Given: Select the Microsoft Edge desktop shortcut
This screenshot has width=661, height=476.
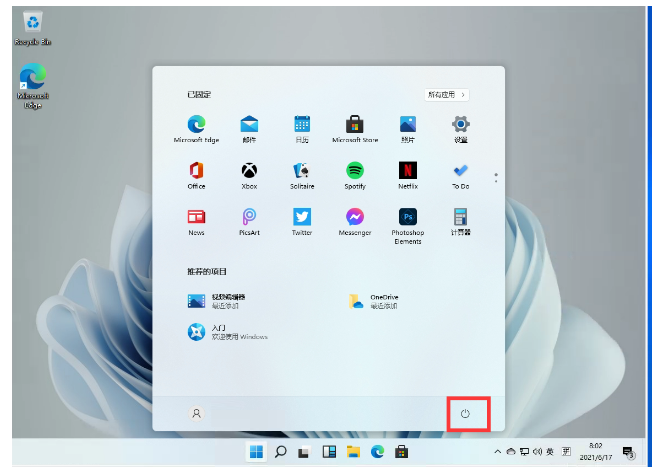Looking at the screenshot, I should 32,86.
